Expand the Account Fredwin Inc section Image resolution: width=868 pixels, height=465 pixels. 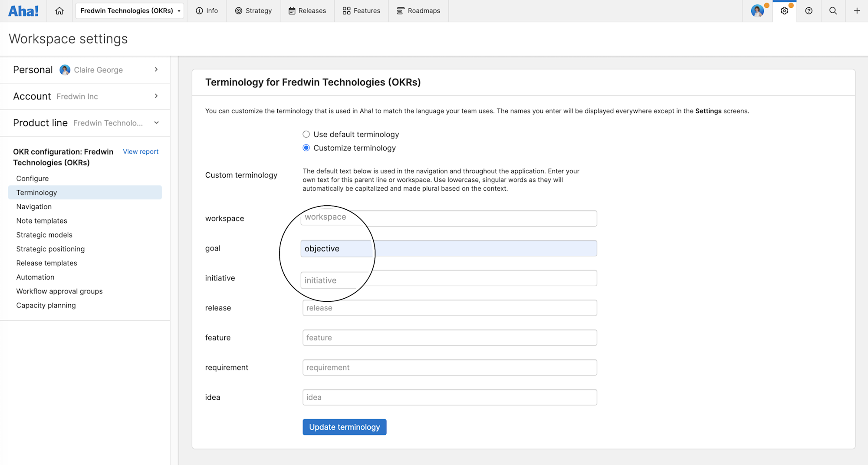click(x=156, y=96)
